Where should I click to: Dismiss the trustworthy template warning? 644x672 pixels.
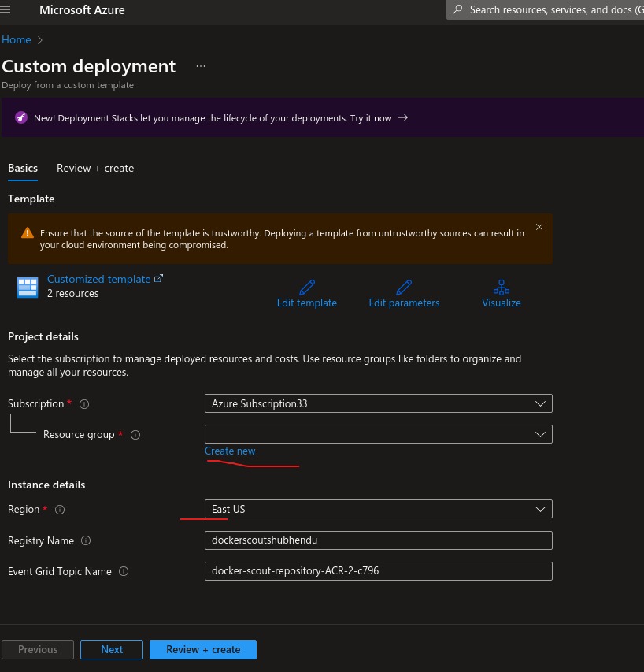point(539,227)
